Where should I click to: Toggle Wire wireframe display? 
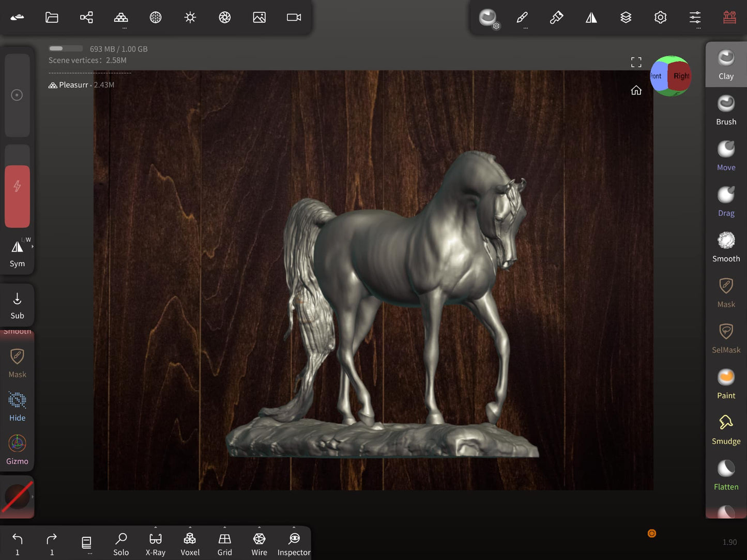tap(260, 544)
